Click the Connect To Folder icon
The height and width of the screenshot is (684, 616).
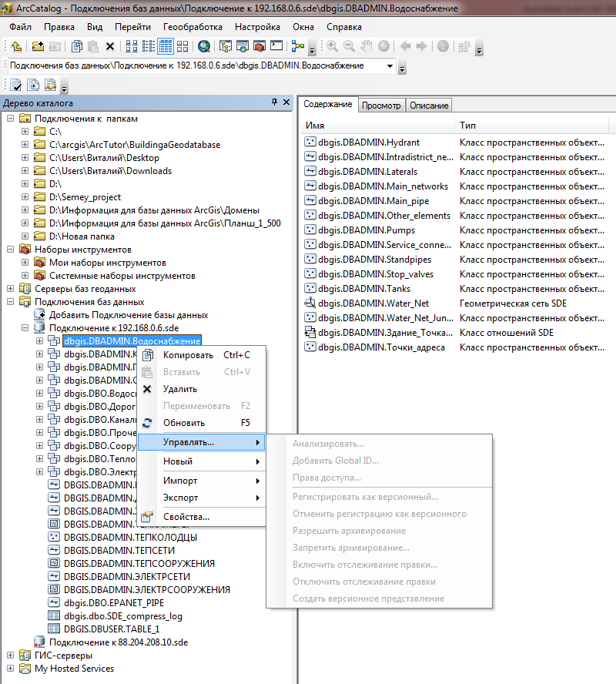tap(35, 46)
